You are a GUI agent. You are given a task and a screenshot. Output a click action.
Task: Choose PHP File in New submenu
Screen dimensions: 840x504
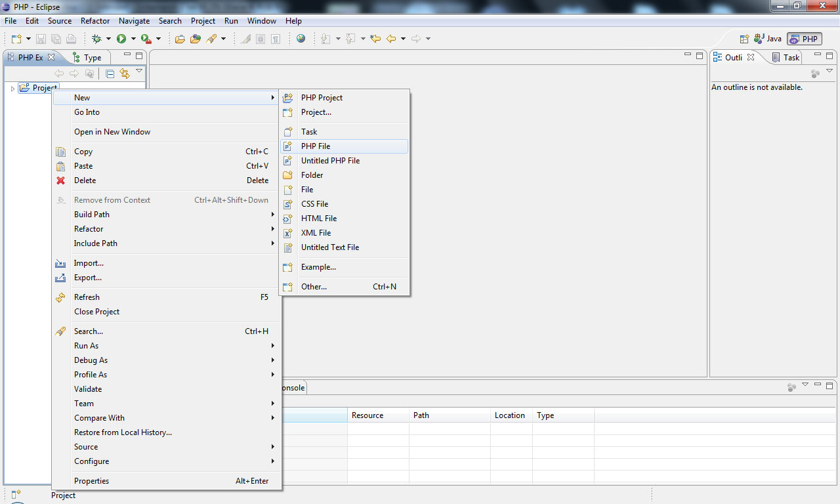(x=345, y=146)
